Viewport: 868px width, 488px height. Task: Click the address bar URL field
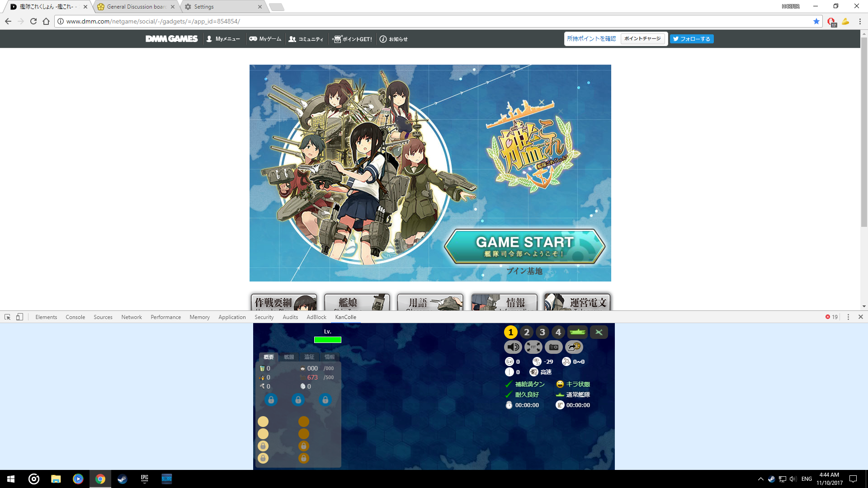point(434,21)
